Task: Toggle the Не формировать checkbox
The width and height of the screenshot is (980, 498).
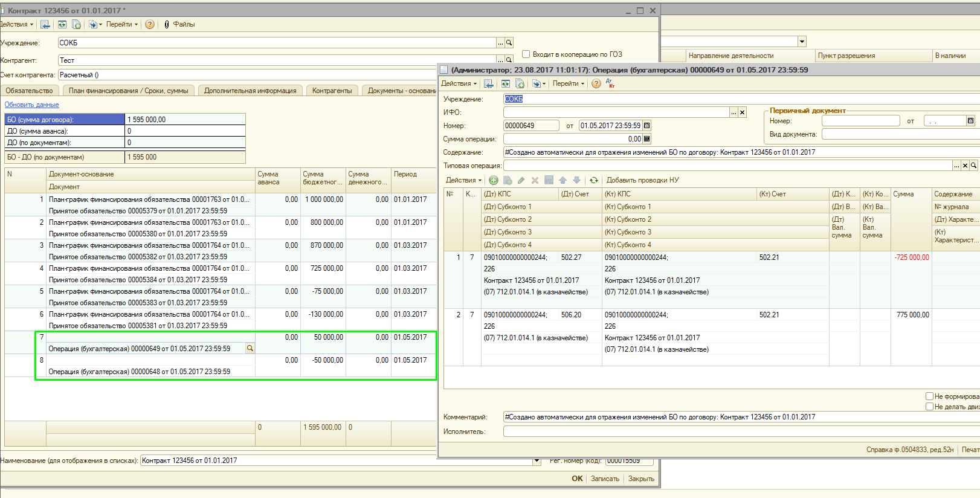Action: 930,396
